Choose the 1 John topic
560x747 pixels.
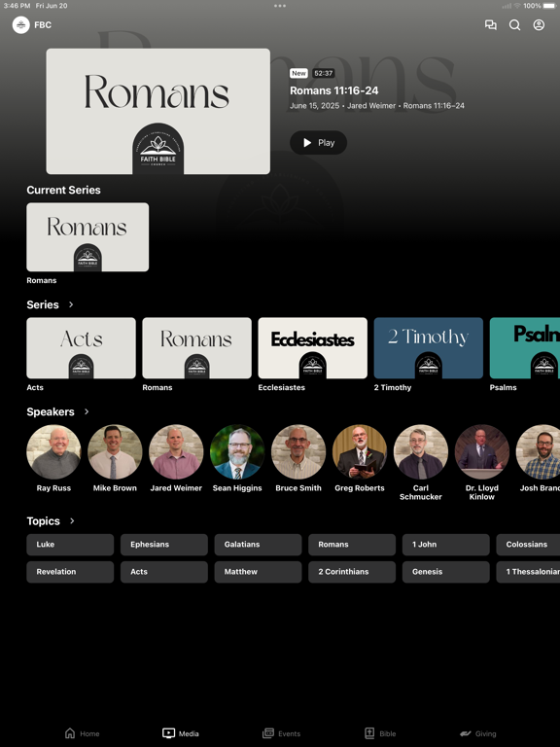point(445,545)
